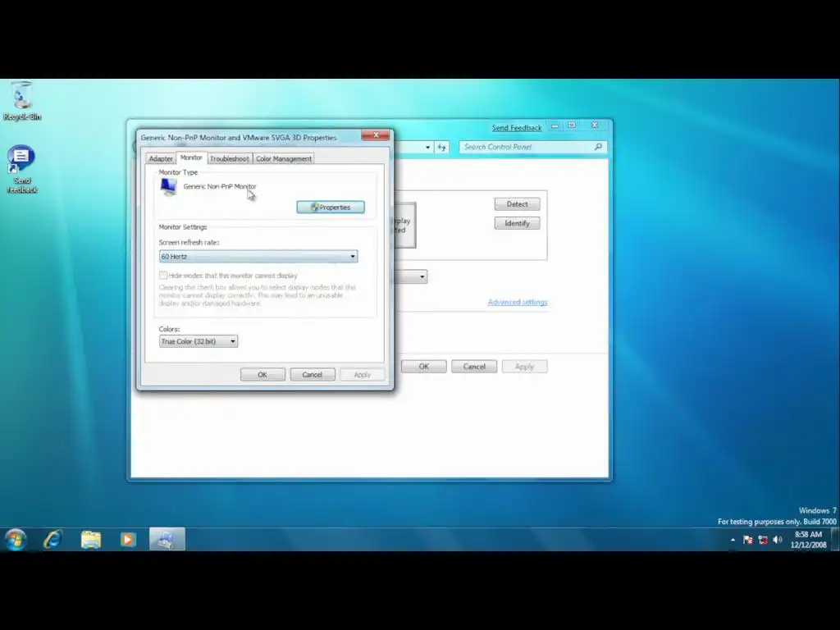Click the Show desktop strip at taskbar end
840x630 pixels.
(835, 540)
